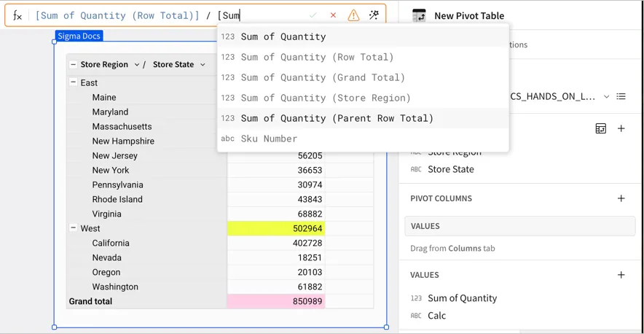Click the Nevada value 18251

[x=276, y=257]
